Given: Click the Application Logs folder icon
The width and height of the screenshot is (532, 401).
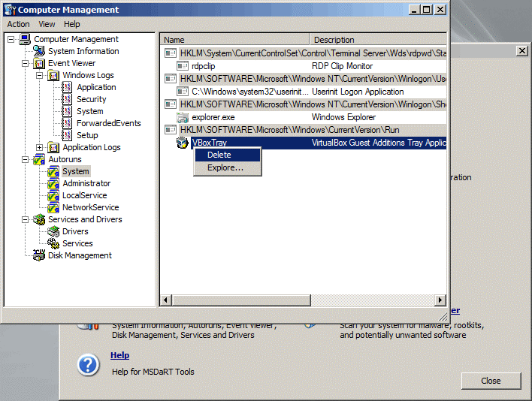Looking at the screenshot, I should [x=53, y=147].
